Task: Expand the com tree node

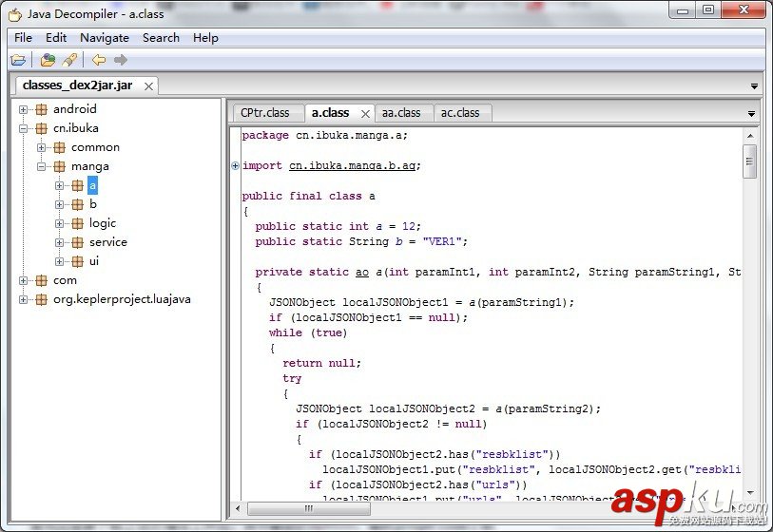Action: [x=23, y=280]
